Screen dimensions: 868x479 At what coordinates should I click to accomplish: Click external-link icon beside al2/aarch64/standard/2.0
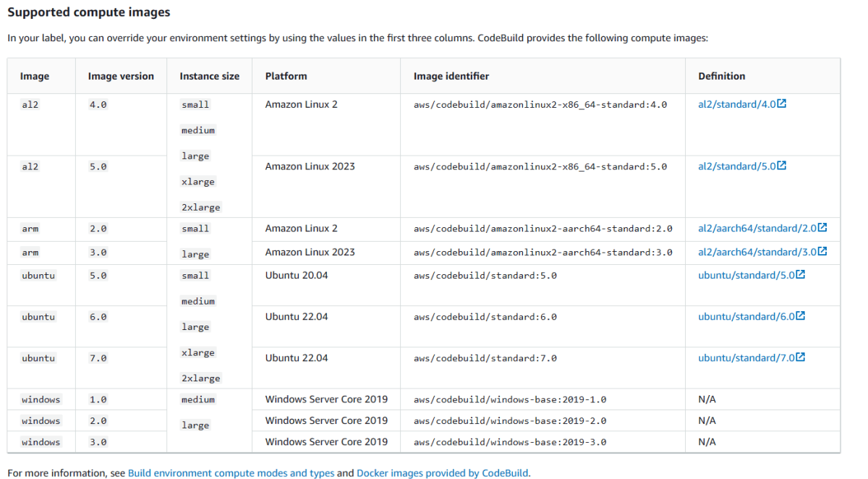[x=822, y=227]
